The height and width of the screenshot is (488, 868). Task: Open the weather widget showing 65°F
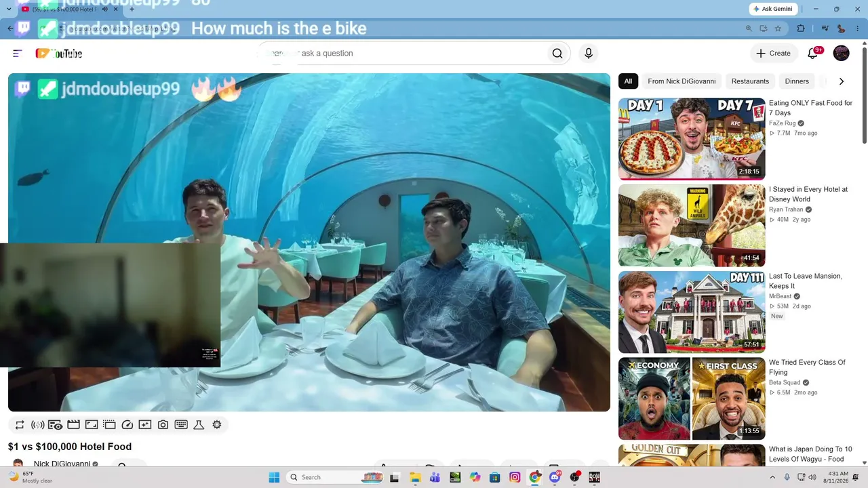[30, 477]
